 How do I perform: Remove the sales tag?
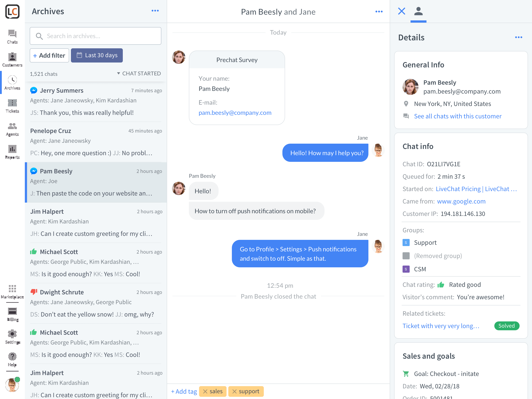[x=205, y=391]
